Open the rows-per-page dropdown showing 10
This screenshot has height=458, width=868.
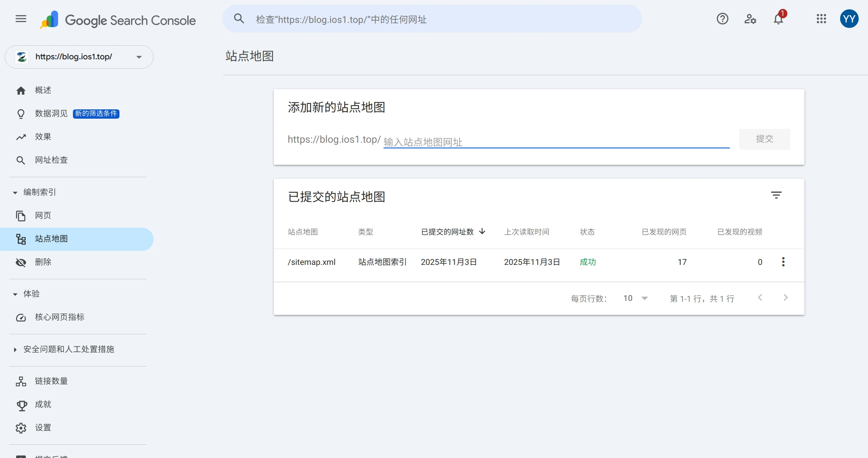(x=635, y=298)
